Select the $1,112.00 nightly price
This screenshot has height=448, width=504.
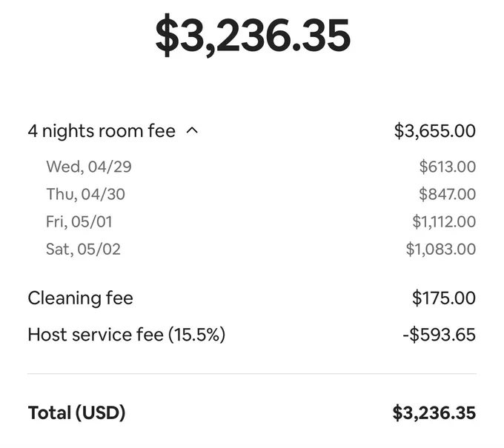(444, 221)
